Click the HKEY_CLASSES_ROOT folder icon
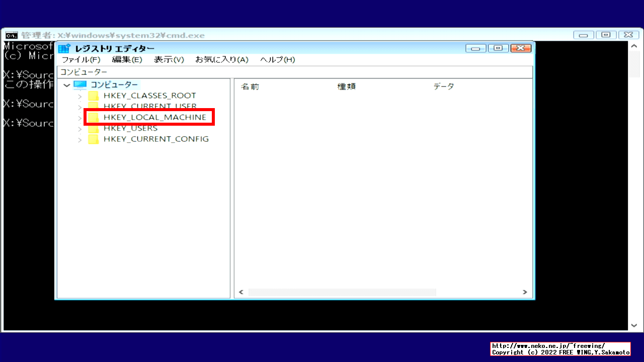Viewport: 644px width, 362px height. coord(93,95)
